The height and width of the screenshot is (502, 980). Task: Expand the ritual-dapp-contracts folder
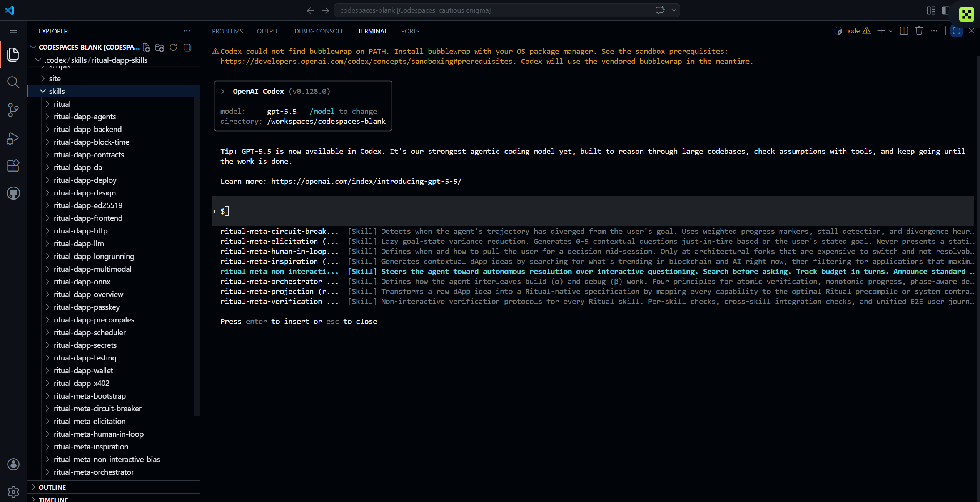tap(114, 155)
